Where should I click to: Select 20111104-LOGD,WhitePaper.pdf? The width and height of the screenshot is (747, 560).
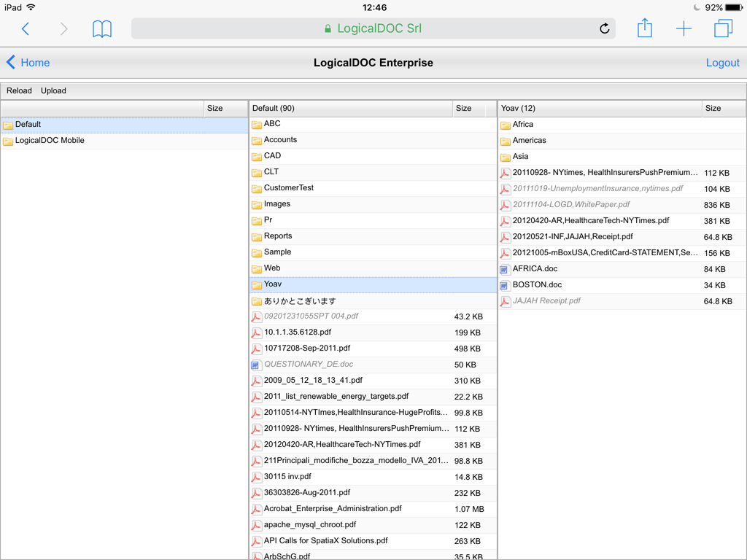click(x=622, y=205)
